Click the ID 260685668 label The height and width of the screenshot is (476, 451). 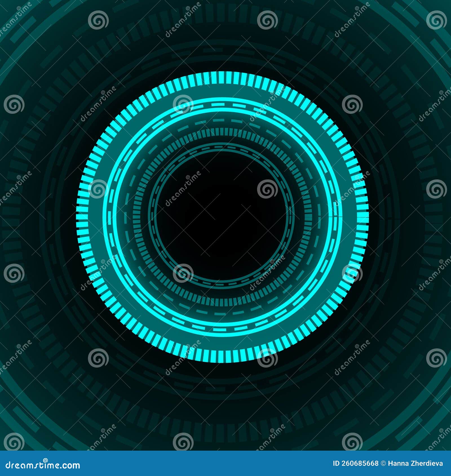(355, 464)
